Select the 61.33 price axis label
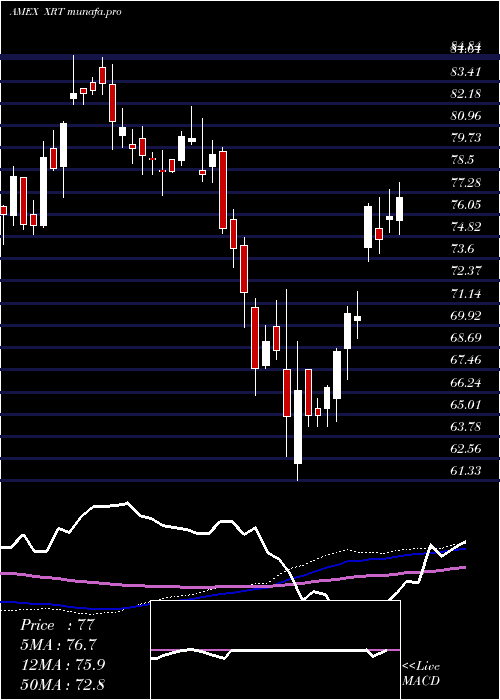Image resolution: width=500 pixels, height=700 pixels. coord(467,470)
